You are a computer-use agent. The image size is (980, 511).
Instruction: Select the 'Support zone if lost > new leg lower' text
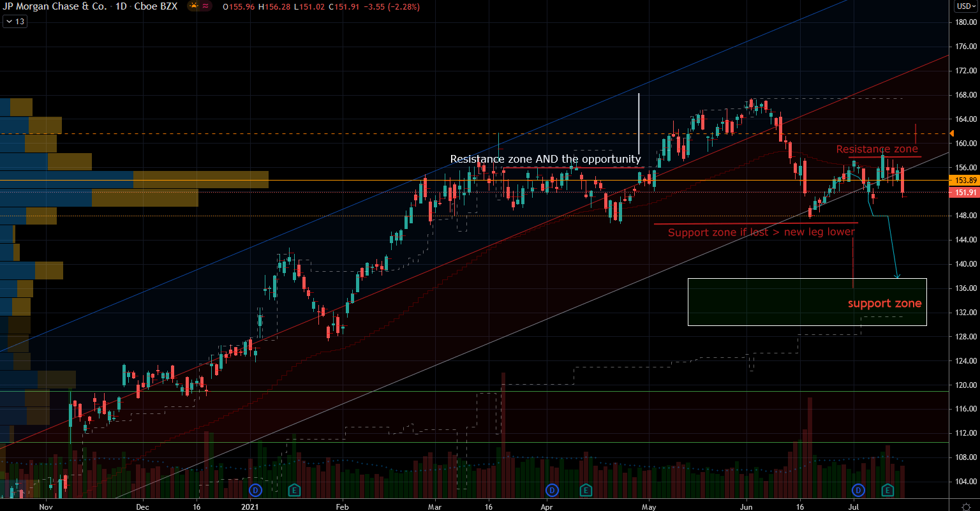click(761, 232)
